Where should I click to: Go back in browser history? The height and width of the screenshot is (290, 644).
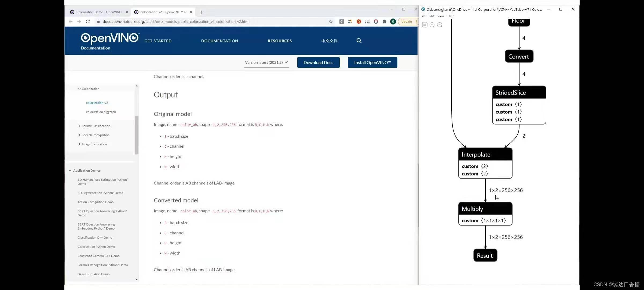pyautogui.click(x=71, y=21)
